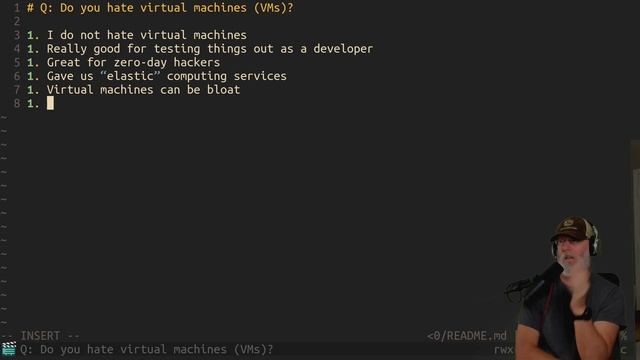640x360 pixels.
Task: Click the empty line number 2 in the gutter
Action: coord(17,22)
